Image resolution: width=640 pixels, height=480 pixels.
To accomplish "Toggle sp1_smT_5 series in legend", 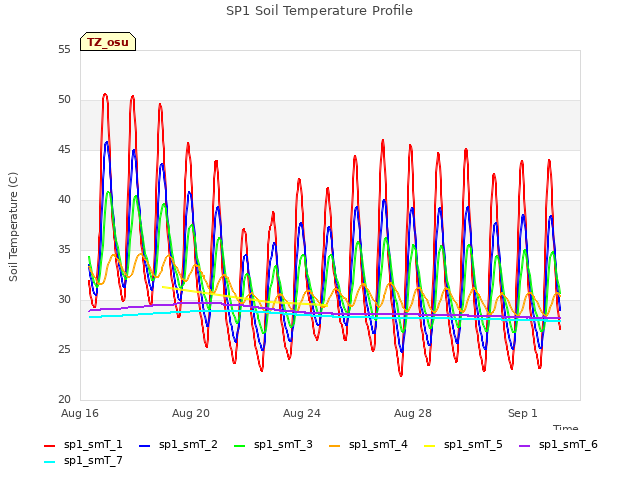I will (463, 444).
